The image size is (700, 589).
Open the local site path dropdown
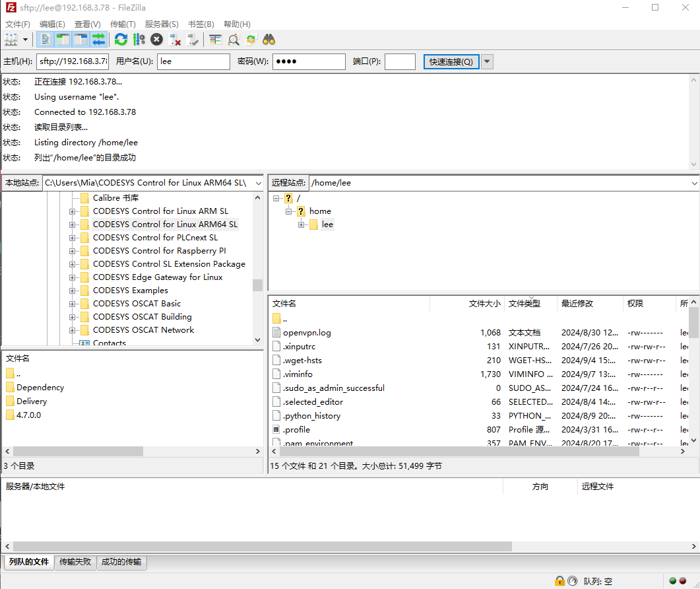[x=258, y=183]
